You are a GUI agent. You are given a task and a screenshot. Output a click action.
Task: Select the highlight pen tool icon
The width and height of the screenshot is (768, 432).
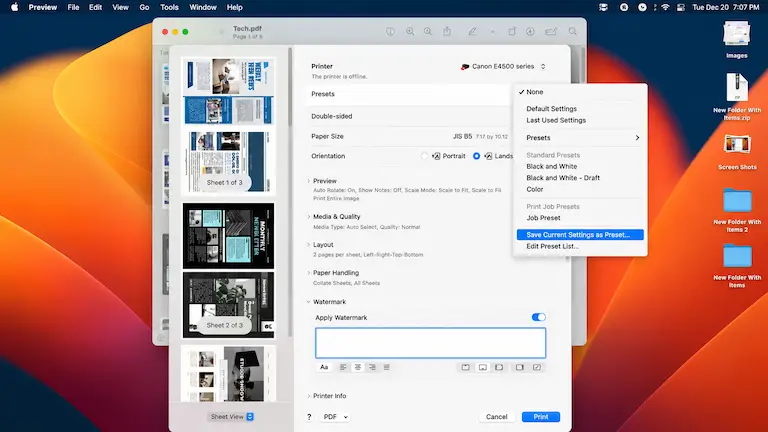(472, 31)
